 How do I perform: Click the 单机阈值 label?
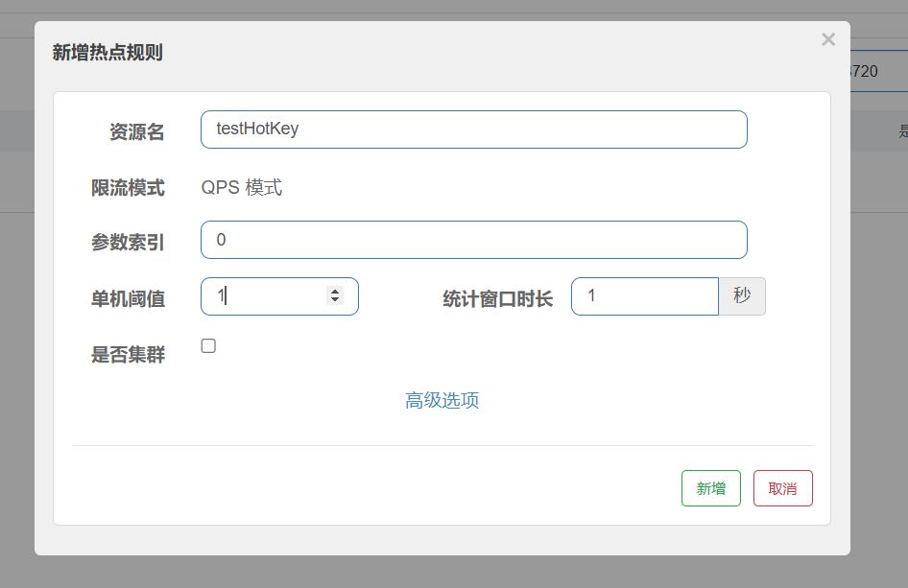tap(128, 299)
